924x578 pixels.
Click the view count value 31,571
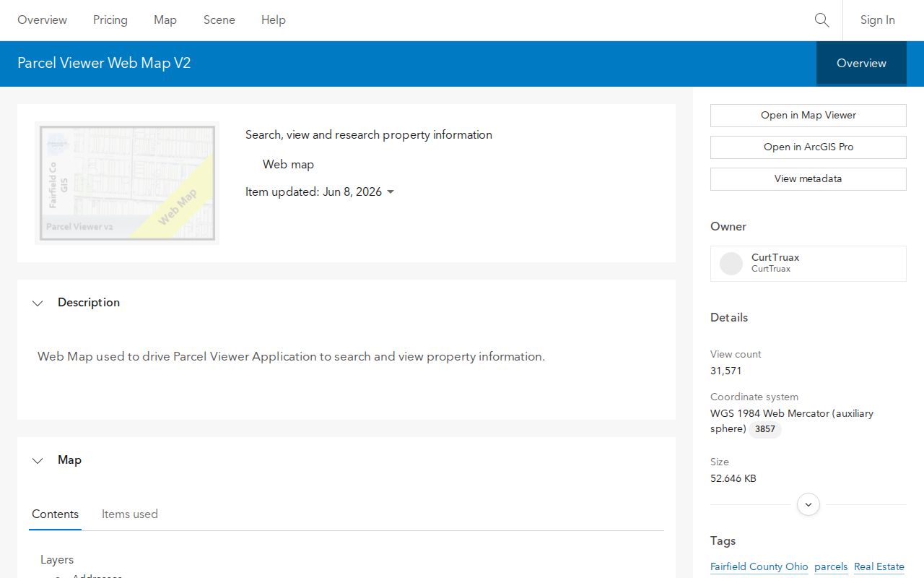726,371
